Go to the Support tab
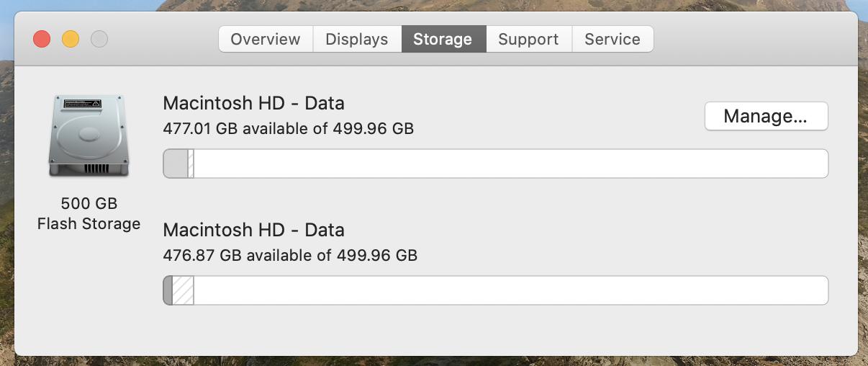Viewport: 868px width, 366px height. (528, 39)
